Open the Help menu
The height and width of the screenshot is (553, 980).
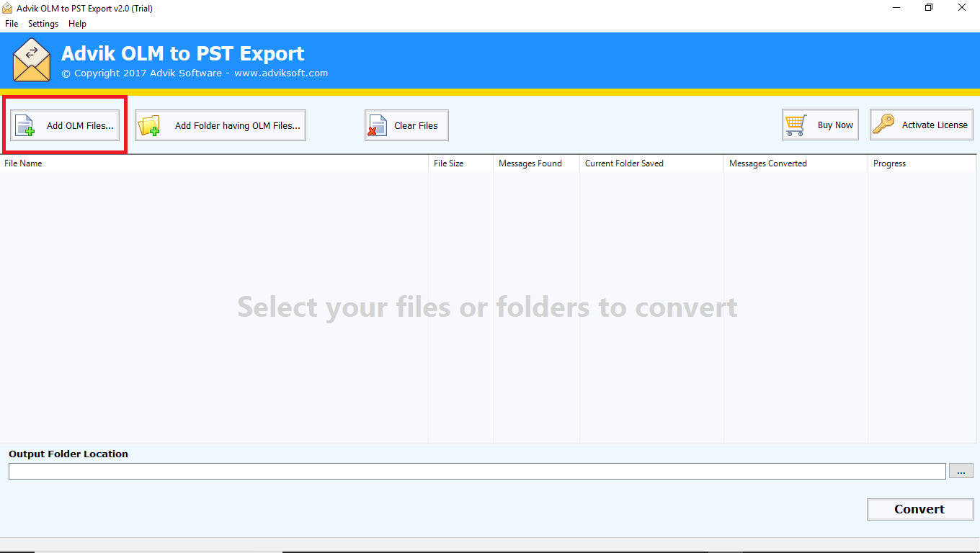pos(77,24)
